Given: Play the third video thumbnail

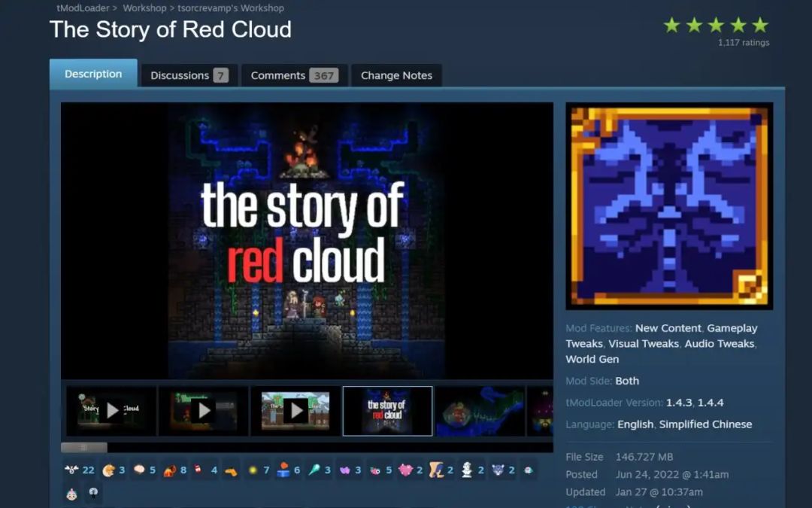Looking at the screenshot, I should [295, 411].
